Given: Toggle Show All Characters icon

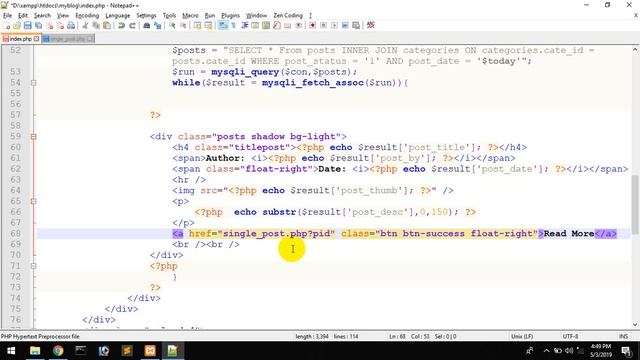Looking at the screenshot, I should point(233,25).
